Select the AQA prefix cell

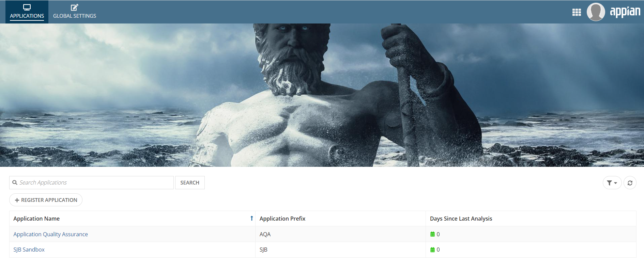pyautogui.click(x=340, y=234)
